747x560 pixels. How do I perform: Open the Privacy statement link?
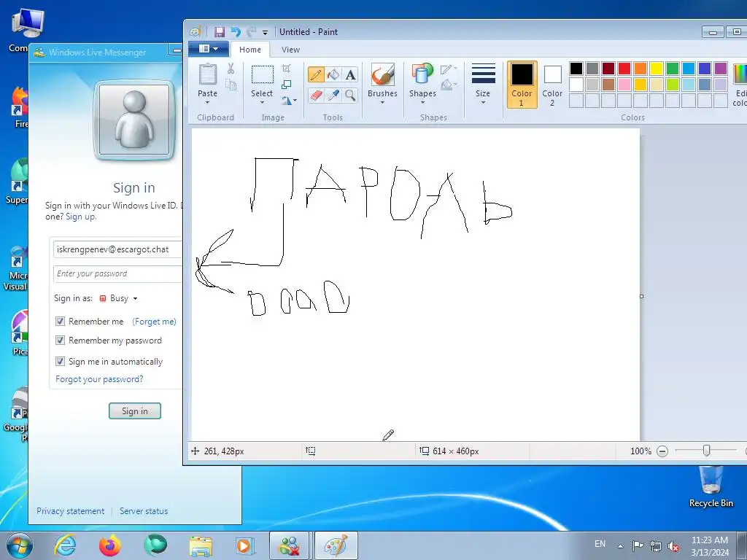[71, 511]
